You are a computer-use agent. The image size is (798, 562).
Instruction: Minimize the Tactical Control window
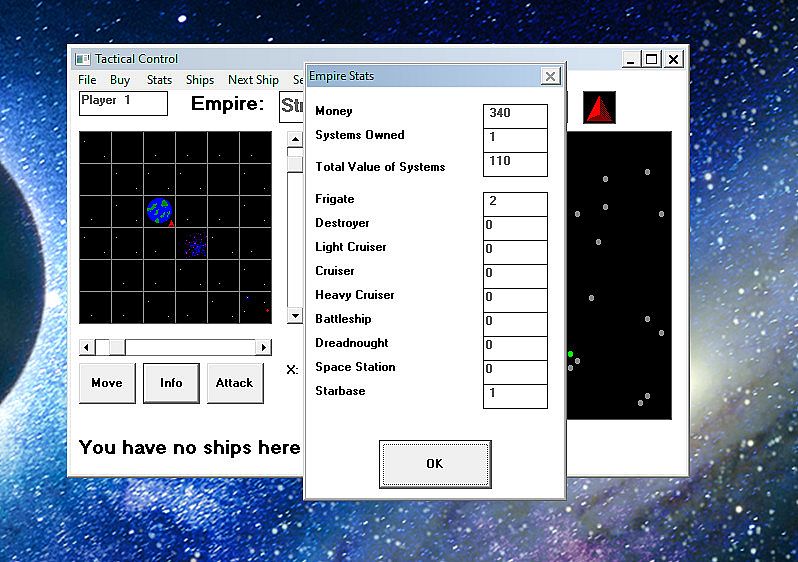click(631, 59)
